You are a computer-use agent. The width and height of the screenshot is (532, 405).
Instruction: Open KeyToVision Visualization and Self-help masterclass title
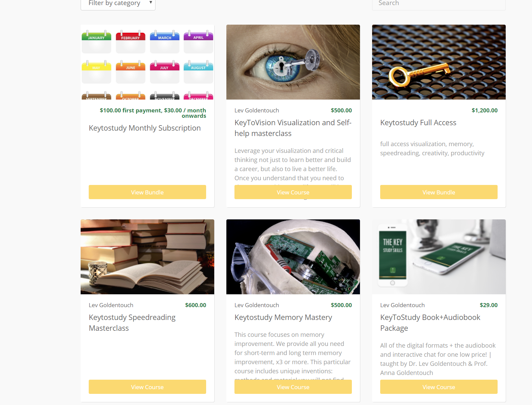pos(293,128)
